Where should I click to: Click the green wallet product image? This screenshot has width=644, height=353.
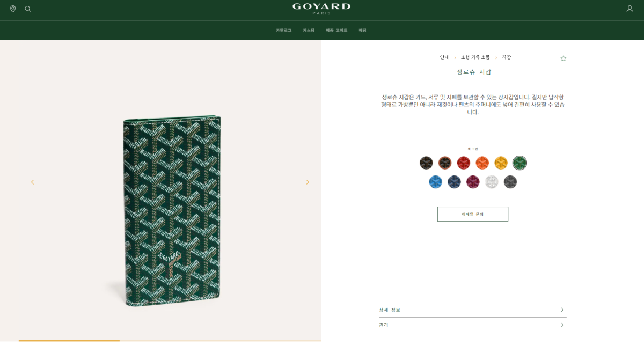click(x=172, y=210)
